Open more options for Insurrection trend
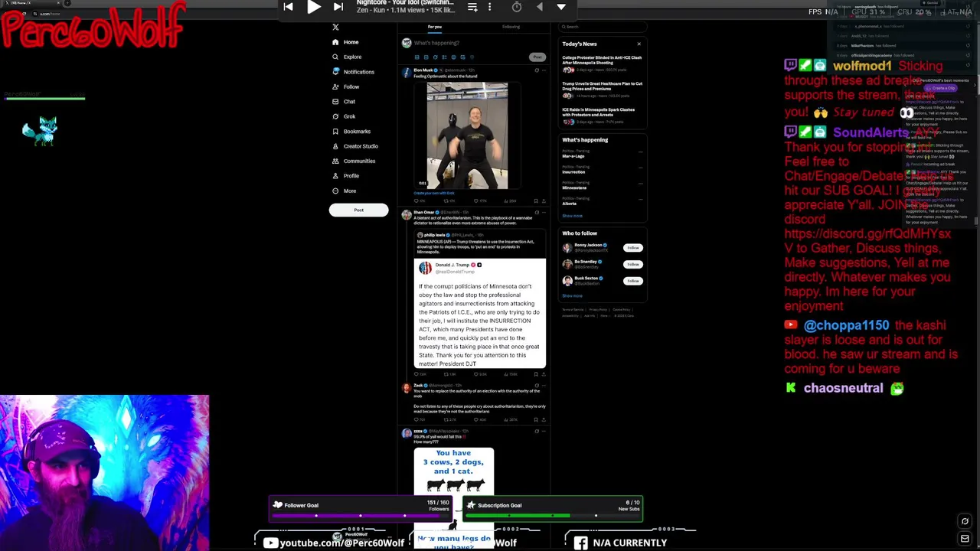 [640, 168]
